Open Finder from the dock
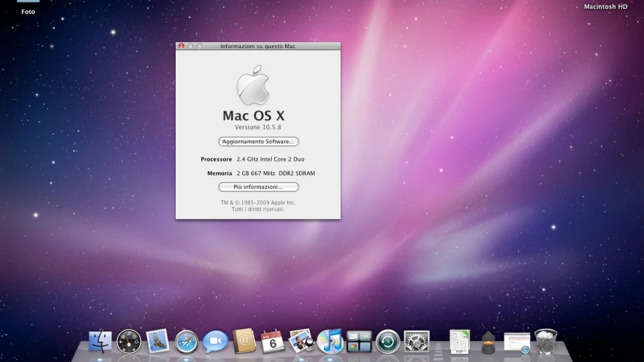The image size is (644, 362). click(x=101, y=341)
